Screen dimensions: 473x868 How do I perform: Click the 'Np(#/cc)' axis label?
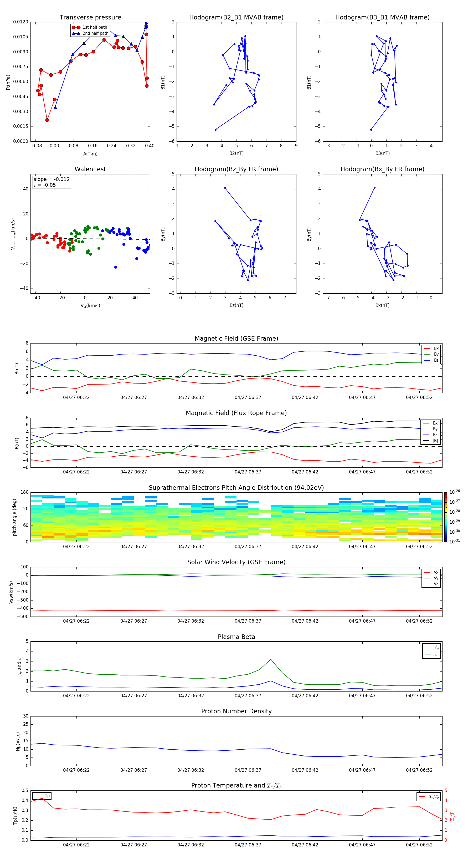[x=18, y=741]
